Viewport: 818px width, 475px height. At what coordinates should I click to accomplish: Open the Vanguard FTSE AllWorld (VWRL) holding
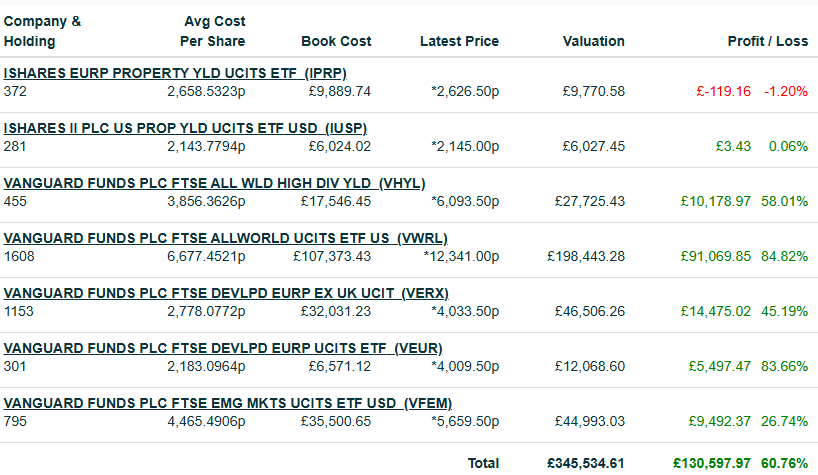pyautogui.click(x=225, y=238)
